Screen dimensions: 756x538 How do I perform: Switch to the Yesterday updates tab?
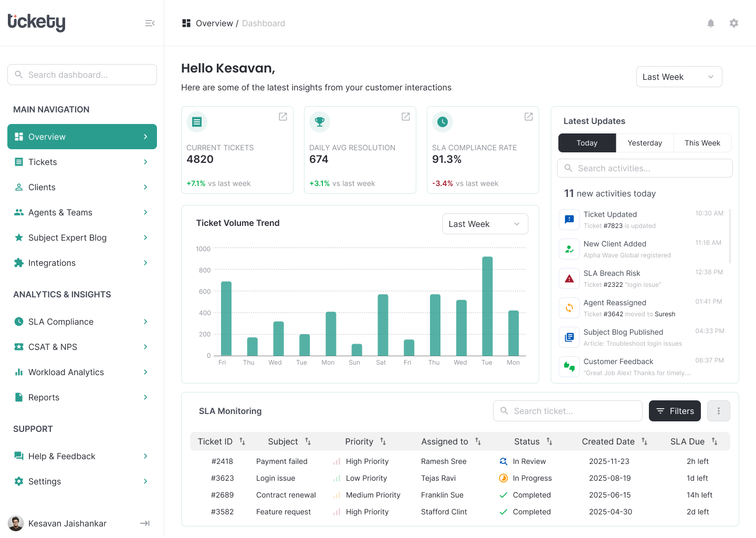click(645, 143)
